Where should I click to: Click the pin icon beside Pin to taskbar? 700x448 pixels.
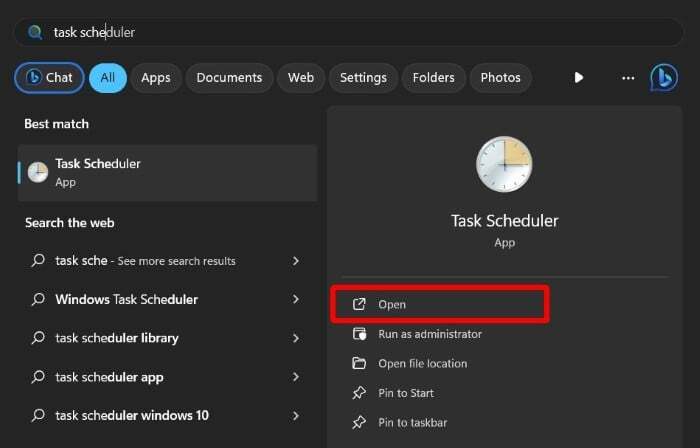coord(359,423)
